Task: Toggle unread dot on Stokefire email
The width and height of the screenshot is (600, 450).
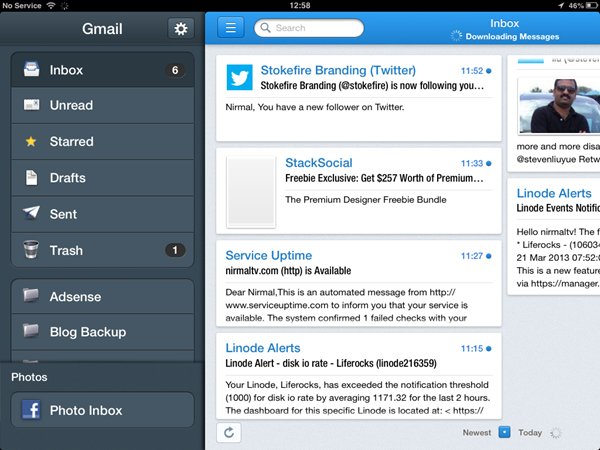Action: [x=489, y=71]
